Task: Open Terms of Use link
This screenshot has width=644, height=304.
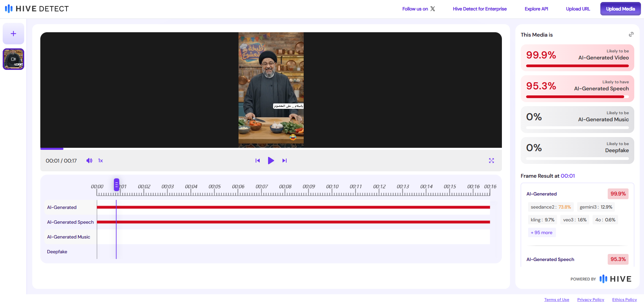Action: 557,300
